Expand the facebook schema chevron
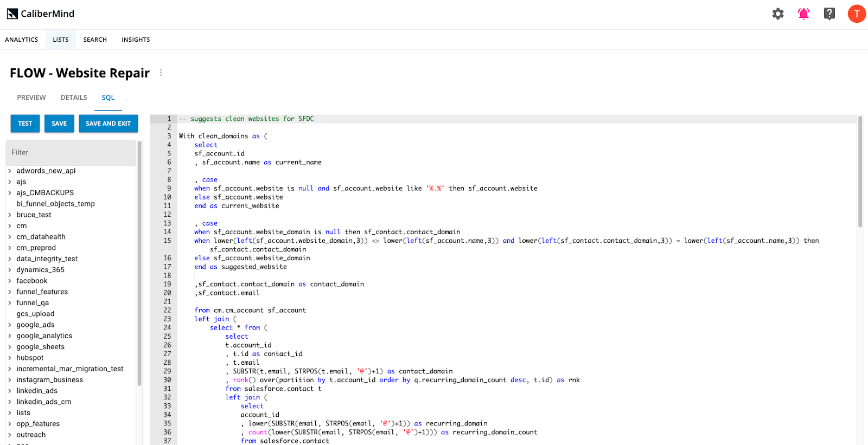This screenshot has height=445, width=868. 10,281
